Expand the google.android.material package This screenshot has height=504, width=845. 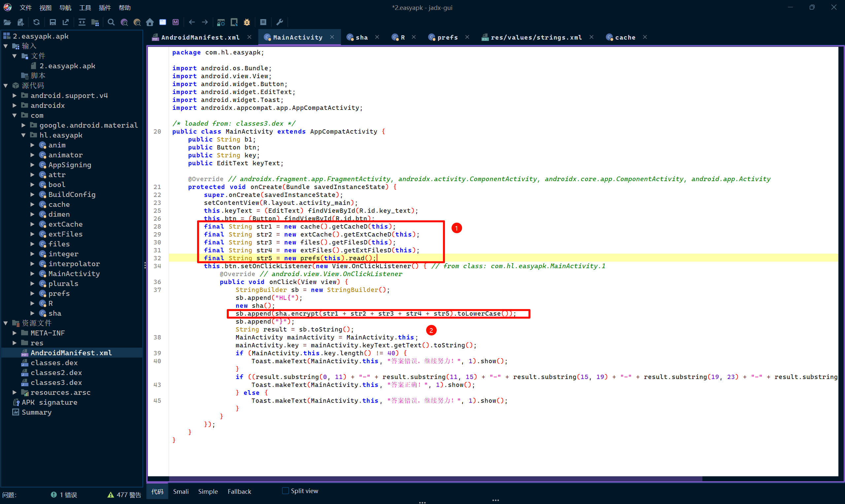(x=23, y=125)
